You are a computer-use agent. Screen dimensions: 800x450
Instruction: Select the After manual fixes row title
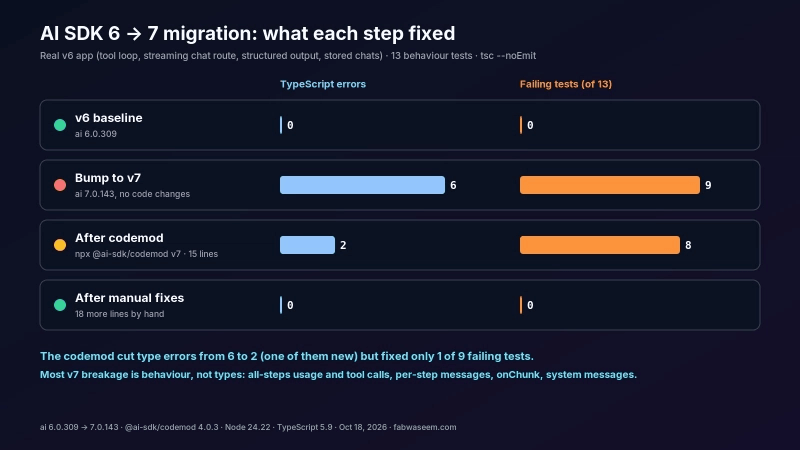[130, 298]
